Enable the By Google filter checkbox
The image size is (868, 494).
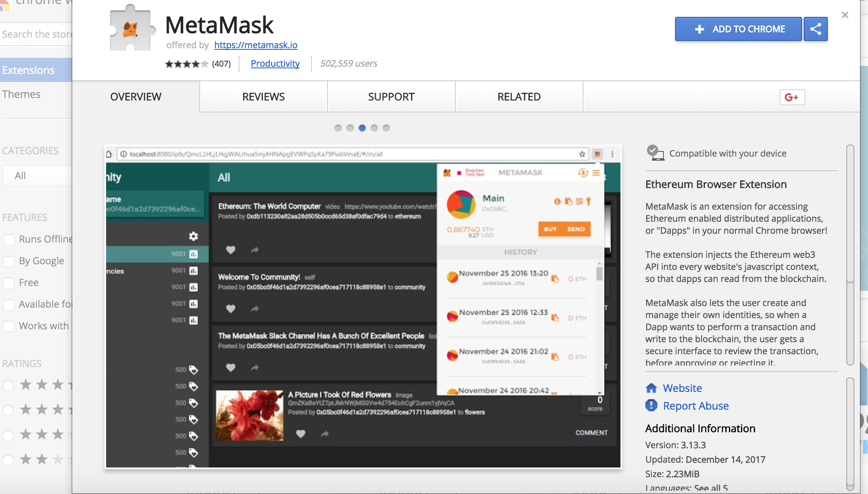(x=9, y=260)
